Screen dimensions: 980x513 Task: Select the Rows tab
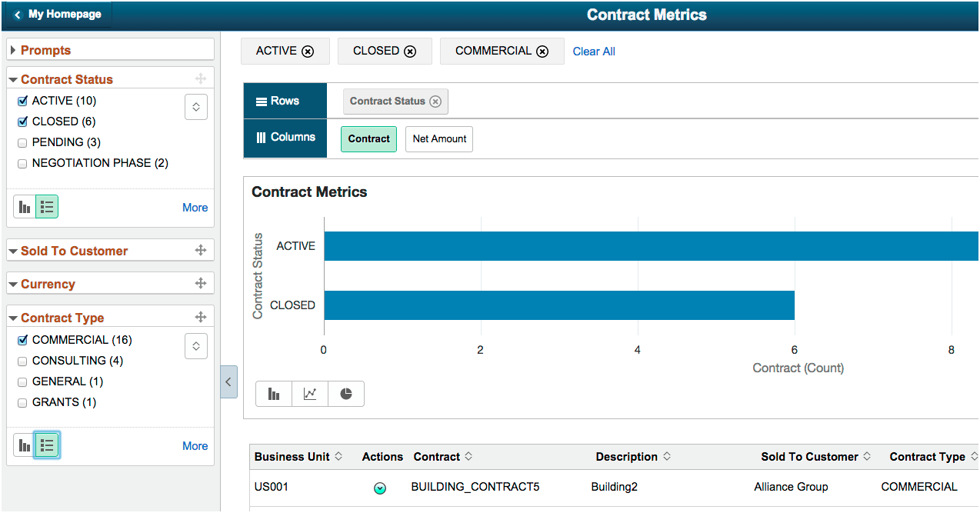285,100
